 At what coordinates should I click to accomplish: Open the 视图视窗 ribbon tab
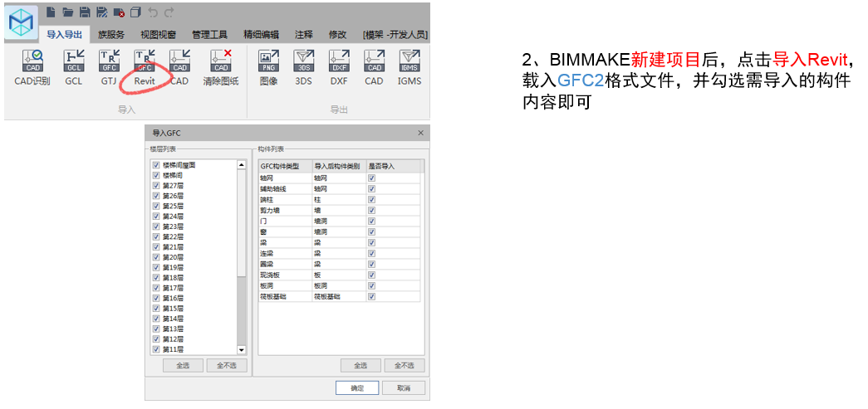point(159,34)
